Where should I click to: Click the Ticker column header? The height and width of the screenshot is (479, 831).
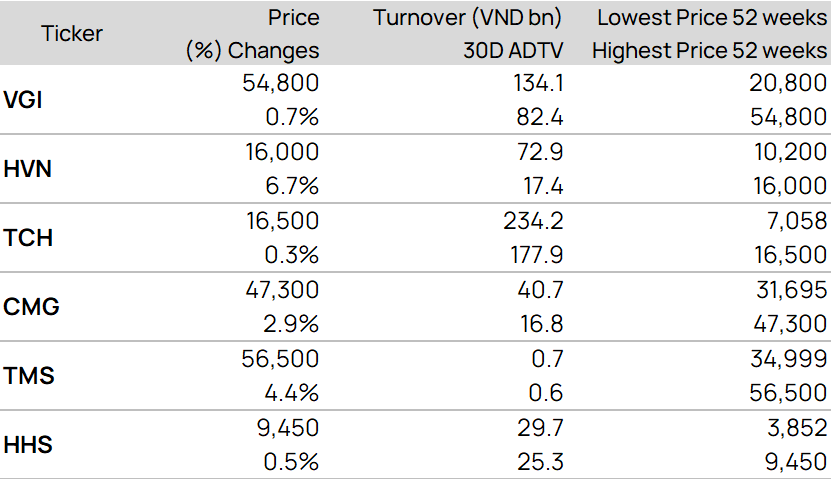click(72, 33)
